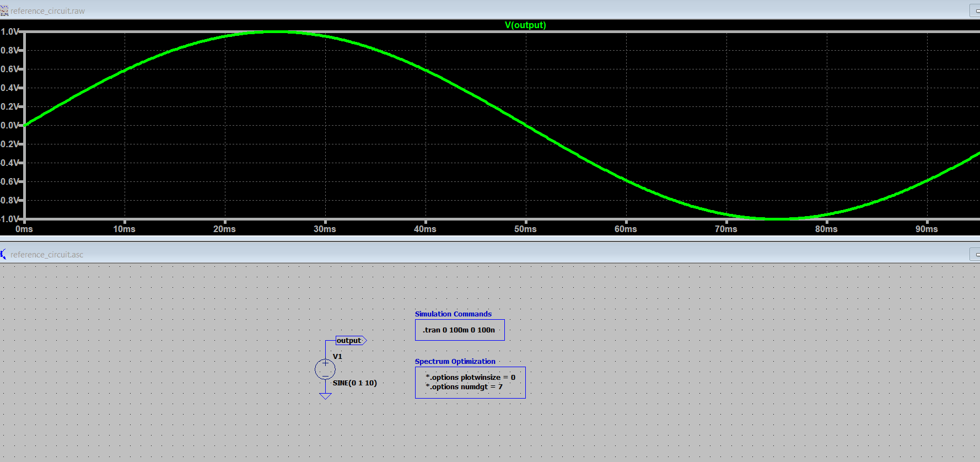Viewport: 980px width, 462px height.
Task: Select the .tran 0 100m 0 100n directive
Action: pos(459,330)
